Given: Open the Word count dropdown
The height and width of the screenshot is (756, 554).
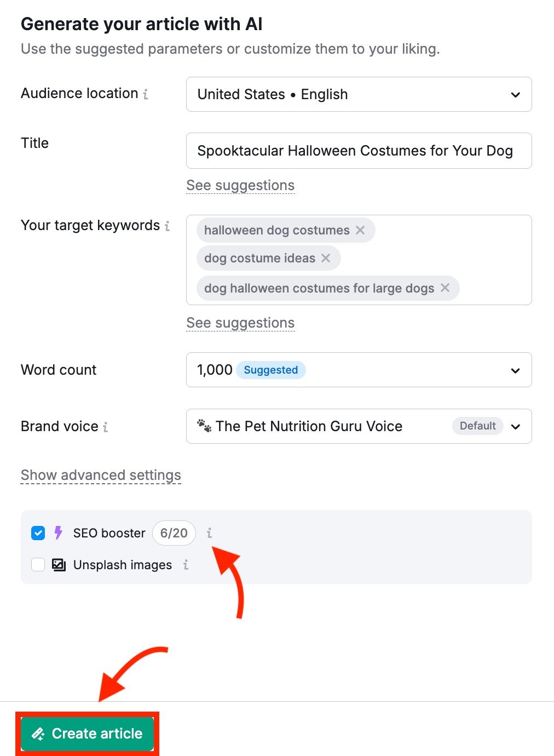Looking at the screenshot, I should coord(515,370).
